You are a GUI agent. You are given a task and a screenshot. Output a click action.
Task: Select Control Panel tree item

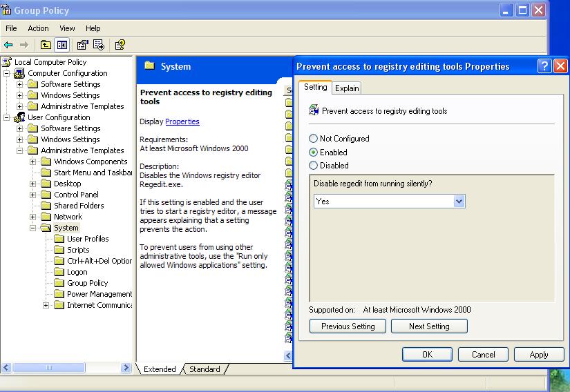tap(76, 195)
